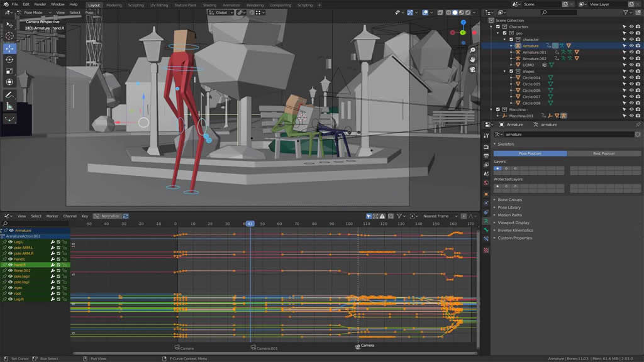Collapse the geo collection in outliner

click(x=498, y=33)
